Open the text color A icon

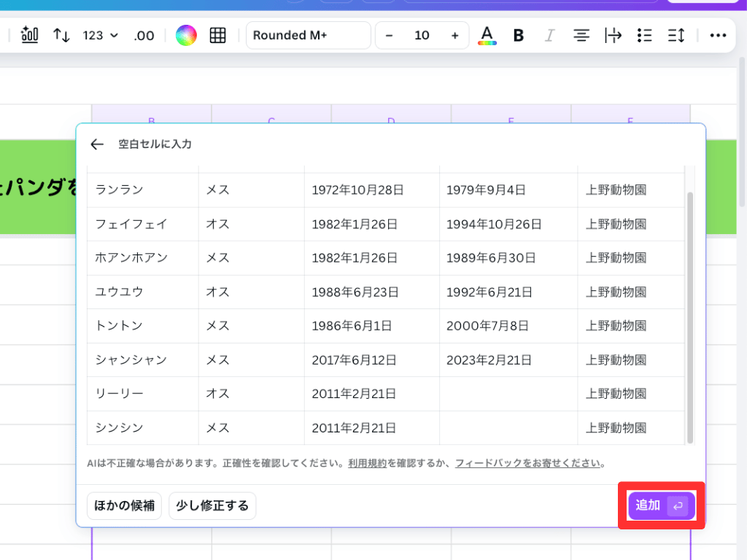click(487, 35)
